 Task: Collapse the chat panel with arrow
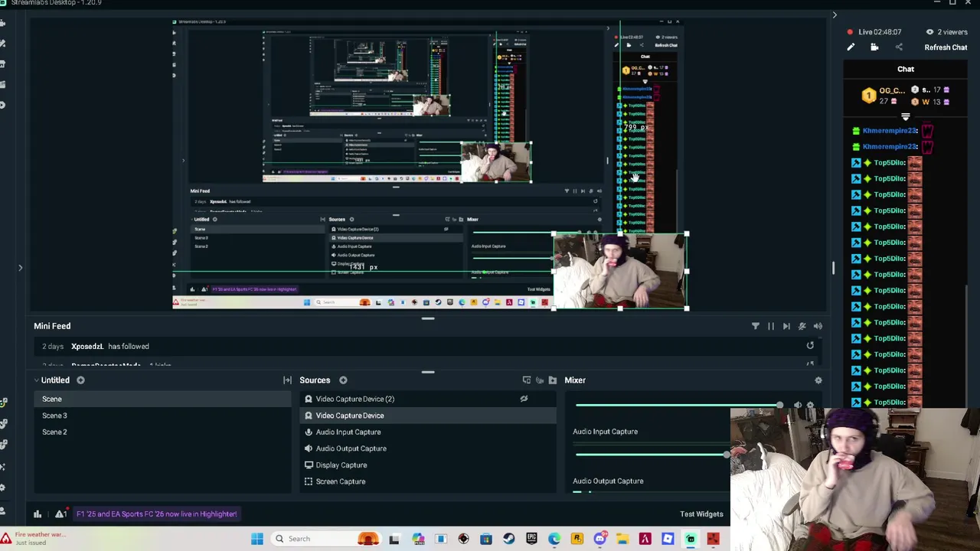[x=835, y=15]
